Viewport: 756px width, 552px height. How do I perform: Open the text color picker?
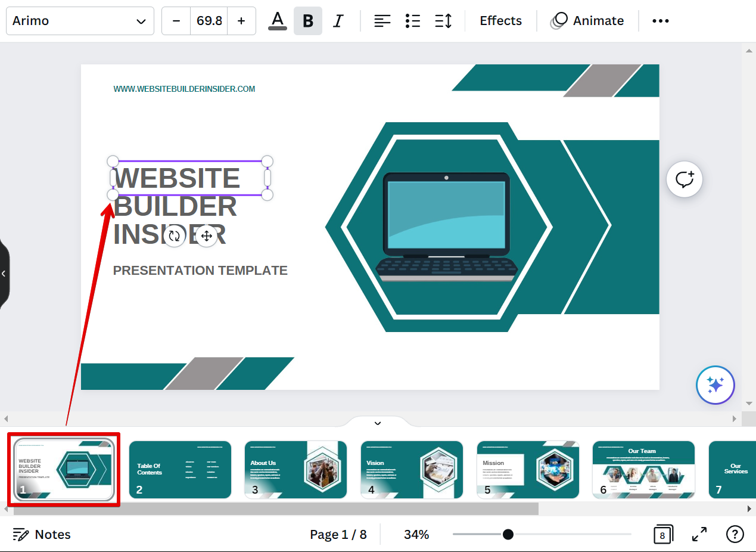pos(278,21)
